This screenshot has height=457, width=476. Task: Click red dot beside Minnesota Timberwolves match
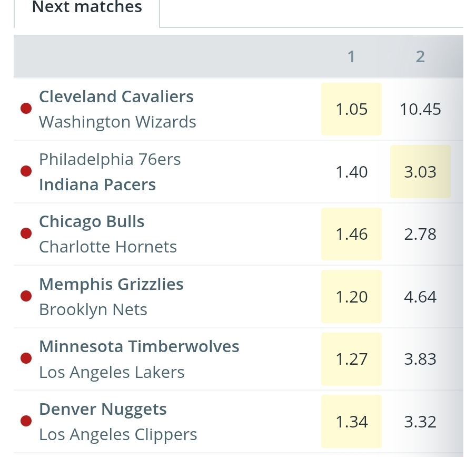[x=26, y=359]
